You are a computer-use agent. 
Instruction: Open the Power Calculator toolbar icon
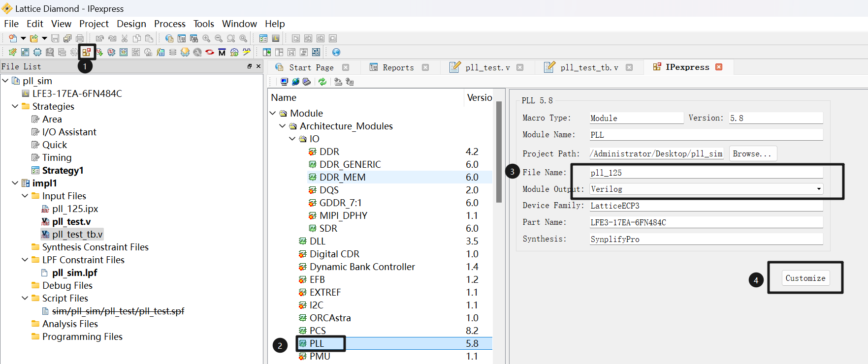(161, 52)
